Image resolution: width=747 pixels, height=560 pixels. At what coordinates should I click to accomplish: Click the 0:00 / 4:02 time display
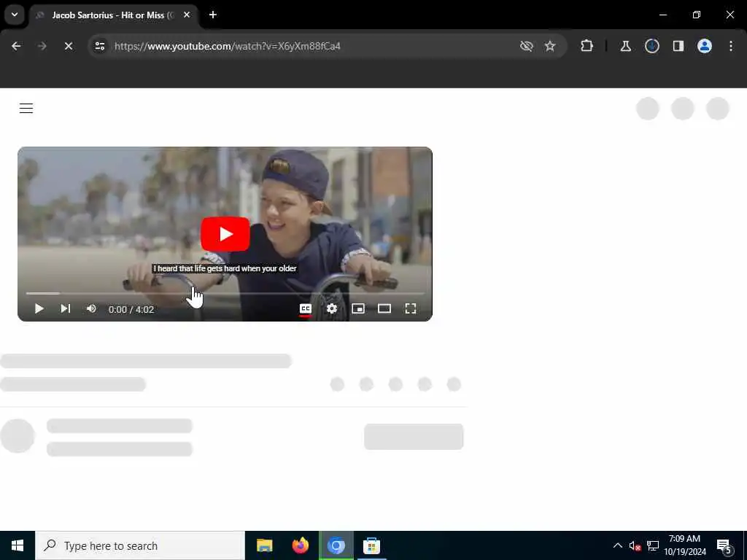tap(131, 309)
